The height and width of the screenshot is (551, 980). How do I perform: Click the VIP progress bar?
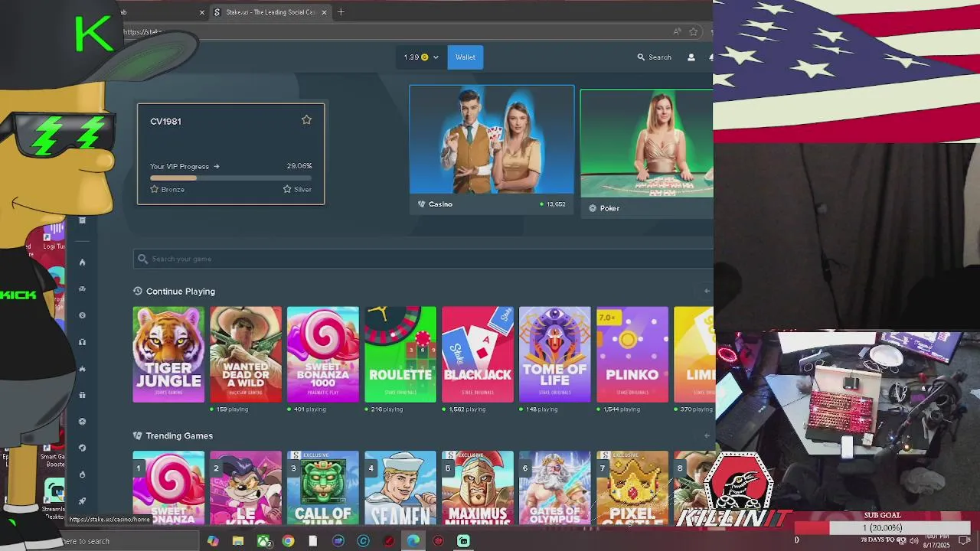pyautogui.click(x=230, y=178)
